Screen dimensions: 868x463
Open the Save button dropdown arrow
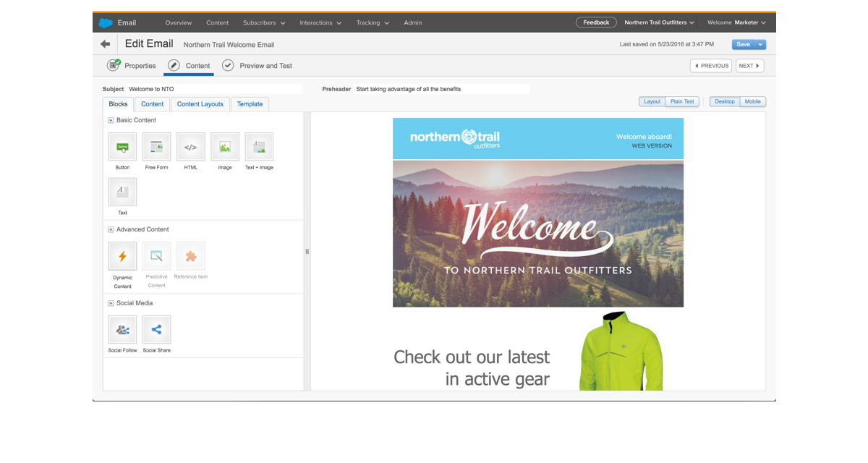[760, 44]
